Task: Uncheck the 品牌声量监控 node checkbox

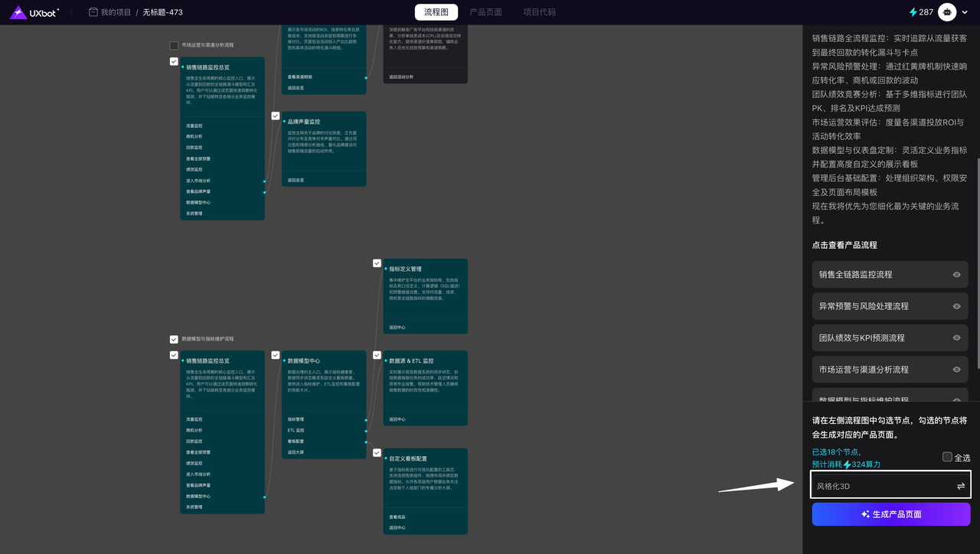Action: pyautogui.click(x=276, y=116)
